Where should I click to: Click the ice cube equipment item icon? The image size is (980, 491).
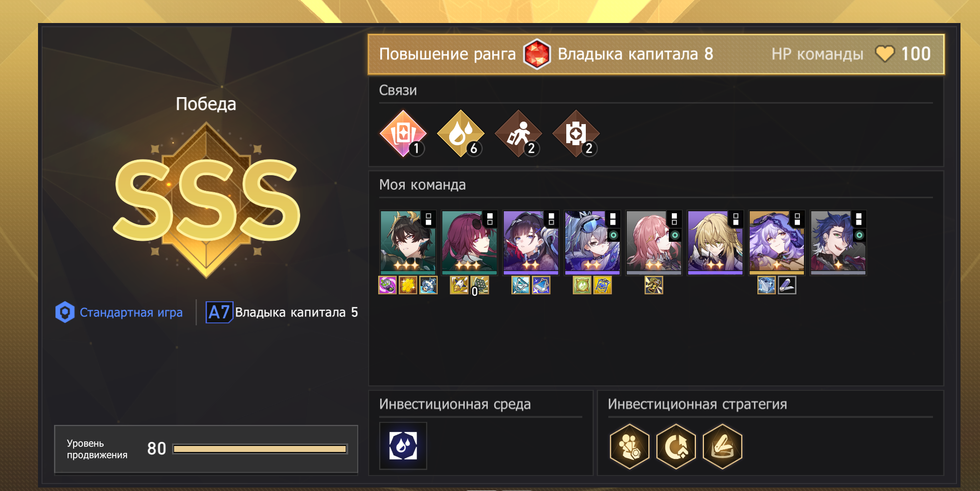766,285
